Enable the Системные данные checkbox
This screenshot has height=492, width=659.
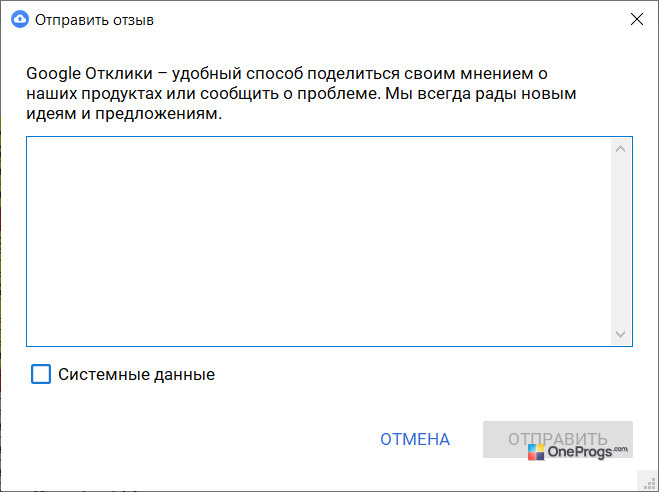coord(41,374)
